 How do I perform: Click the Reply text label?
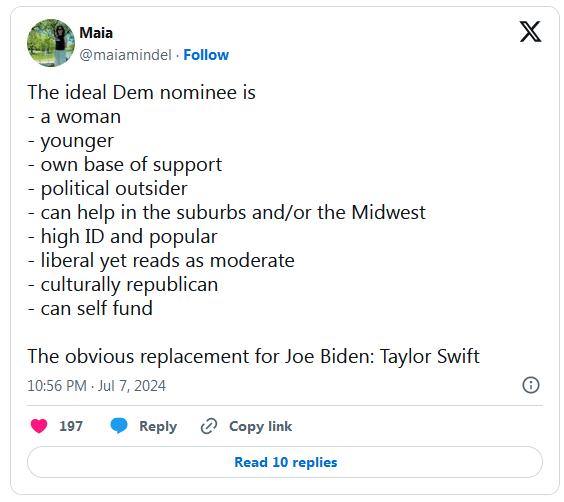coord(158,426)
